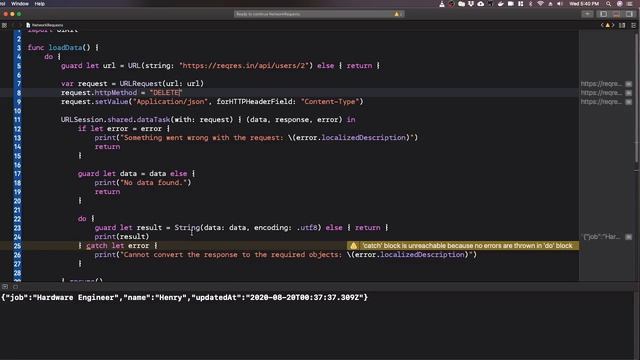Screen dimensions: 640x360
Task: Click line number 11 in gutter
Action: [x=17, y=120]
